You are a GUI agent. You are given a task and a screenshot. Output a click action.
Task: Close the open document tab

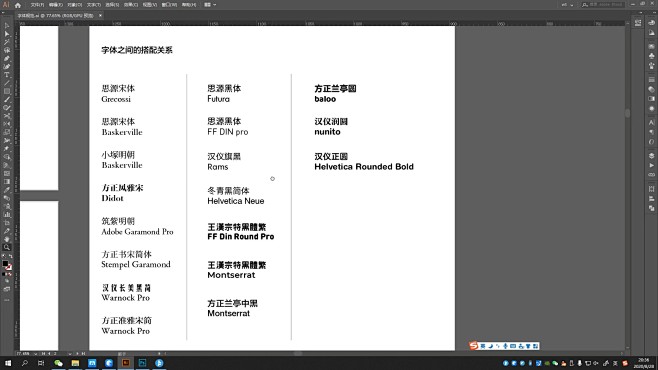click(100, 16)
